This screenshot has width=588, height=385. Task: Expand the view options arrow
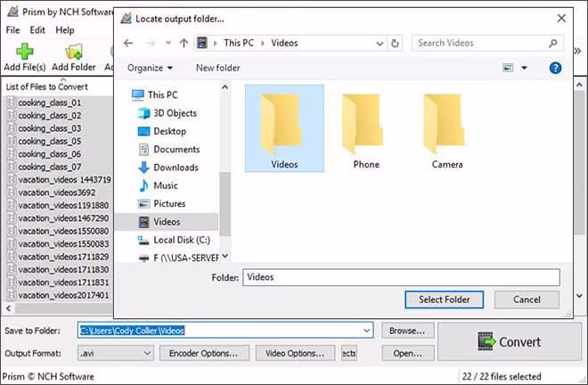pos(524,68)
